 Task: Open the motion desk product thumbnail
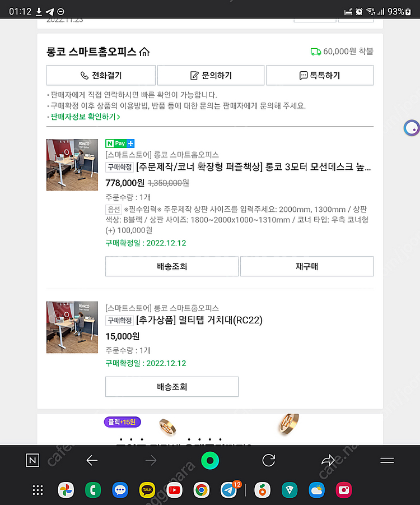click(x=72, y=165)
